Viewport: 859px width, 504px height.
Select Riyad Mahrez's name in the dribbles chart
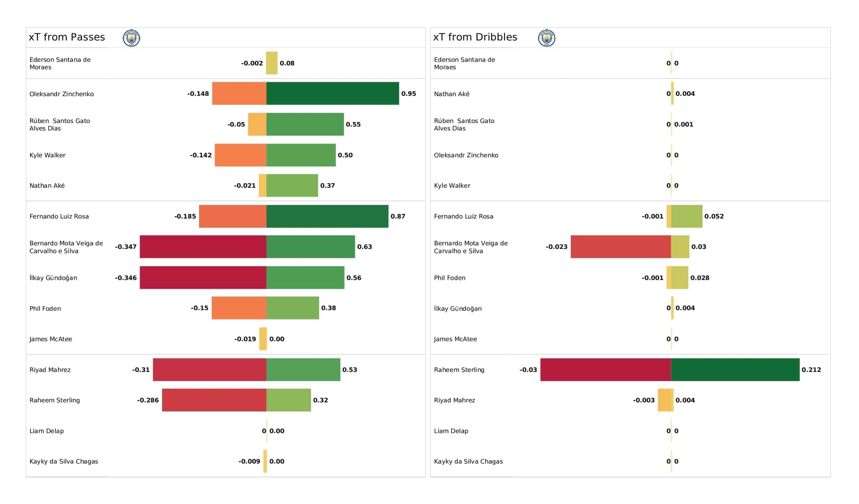click(x=454, y=400)
